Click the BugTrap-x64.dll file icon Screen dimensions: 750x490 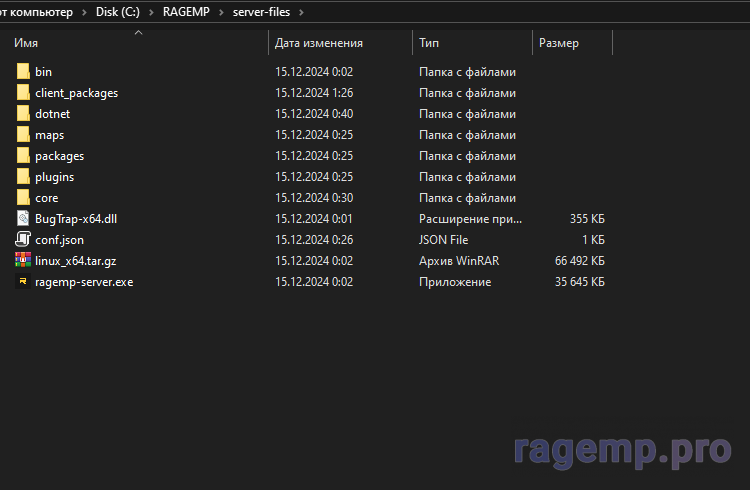click(x=23, y=219)
